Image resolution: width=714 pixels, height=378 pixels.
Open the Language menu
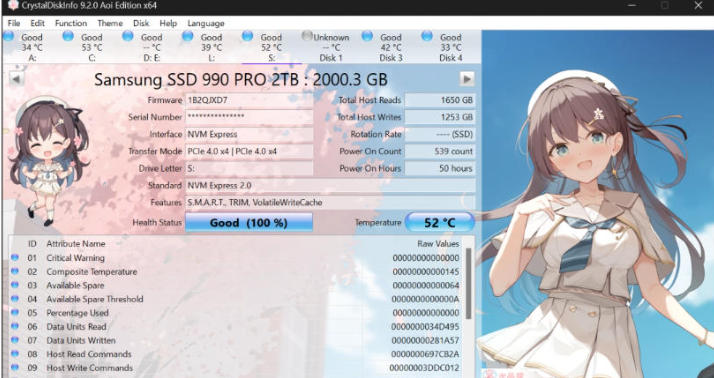point(206,23)
